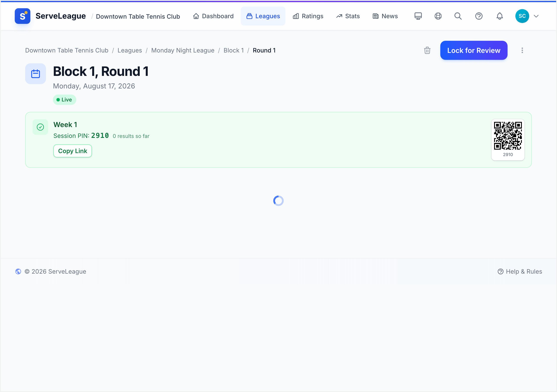Click Block 1 breadcrumb
Screen dimensions: 557x392
coord(233,50)
